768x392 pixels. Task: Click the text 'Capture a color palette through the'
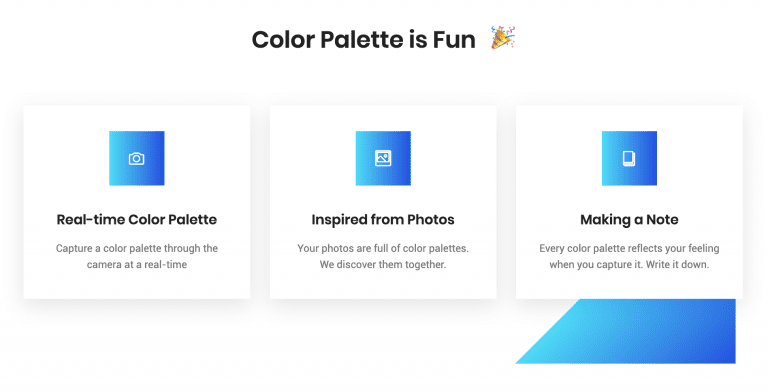(137, 248)
